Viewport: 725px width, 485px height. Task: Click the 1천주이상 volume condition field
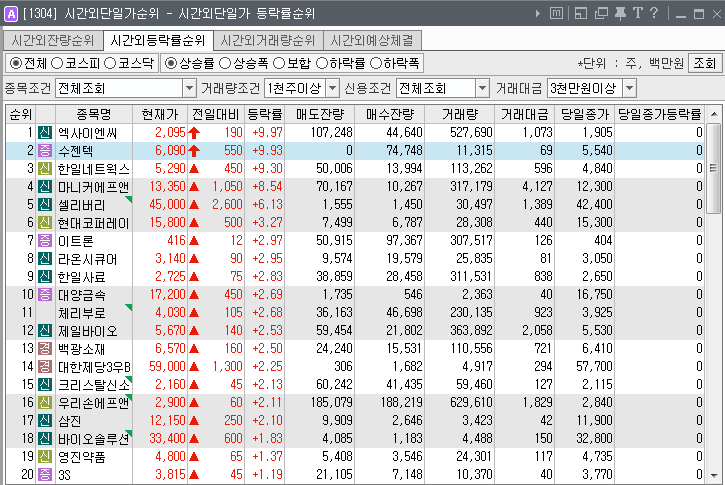[x=295, y=88]
